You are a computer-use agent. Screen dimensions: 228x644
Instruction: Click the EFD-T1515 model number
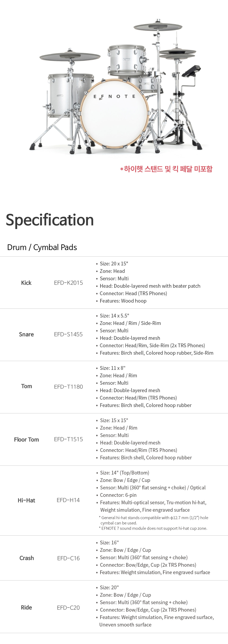point(68,439)
